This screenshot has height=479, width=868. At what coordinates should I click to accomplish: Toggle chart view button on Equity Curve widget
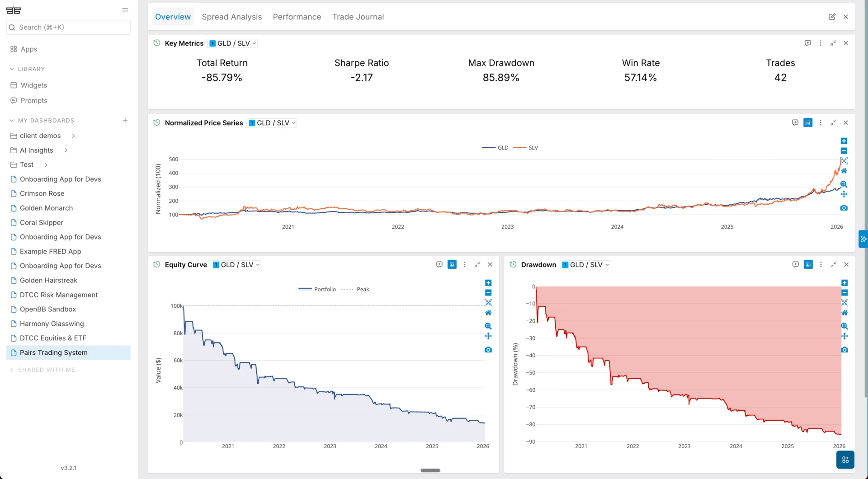pos(452,264)
